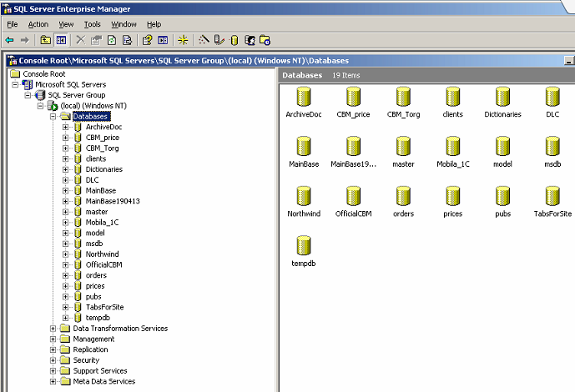Image resolution: width=575 pixels, height=392 pixels.
Task: Select the pubs database icon in right pane
Action: pos(502,196)
